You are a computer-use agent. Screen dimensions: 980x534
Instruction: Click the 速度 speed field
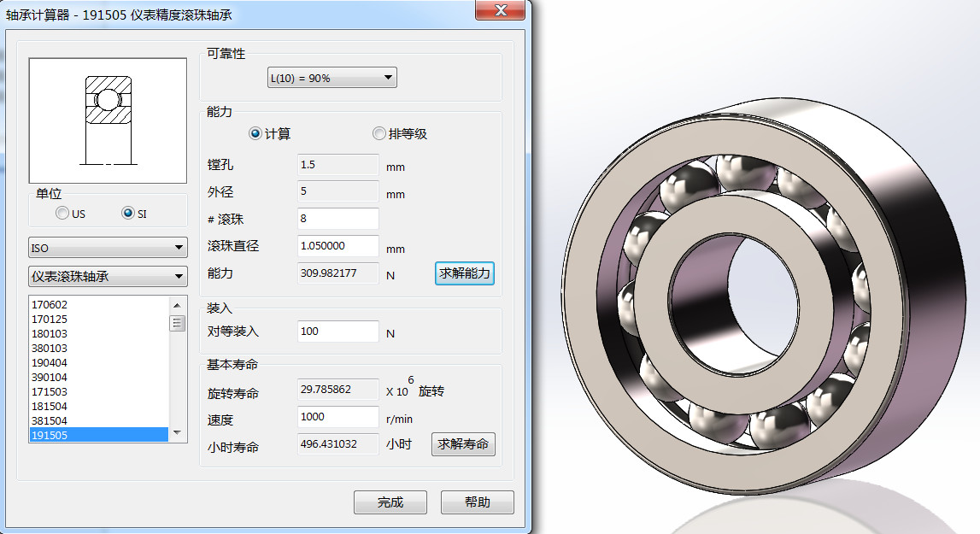pyautogui.click(x=337, y=417)
